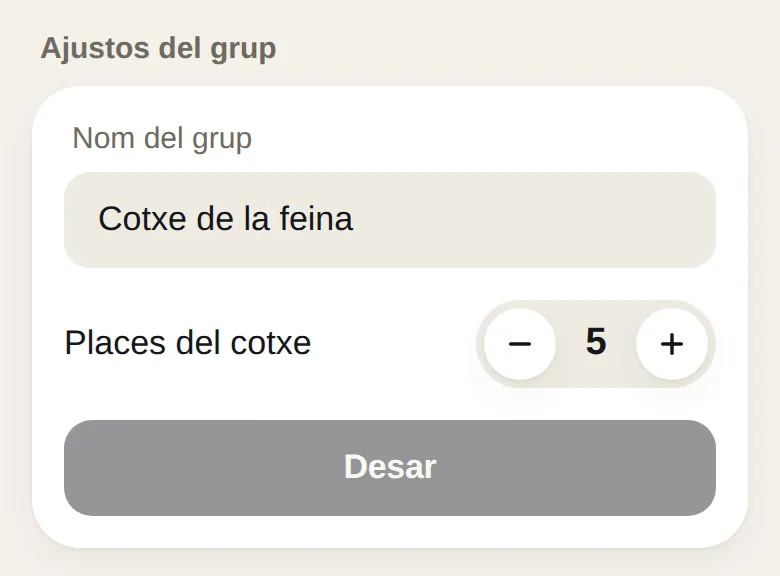Tap the round plus button of the stepper
This screenshot has height=576, width=780.
pyautogui.click(x=672, y=344)
